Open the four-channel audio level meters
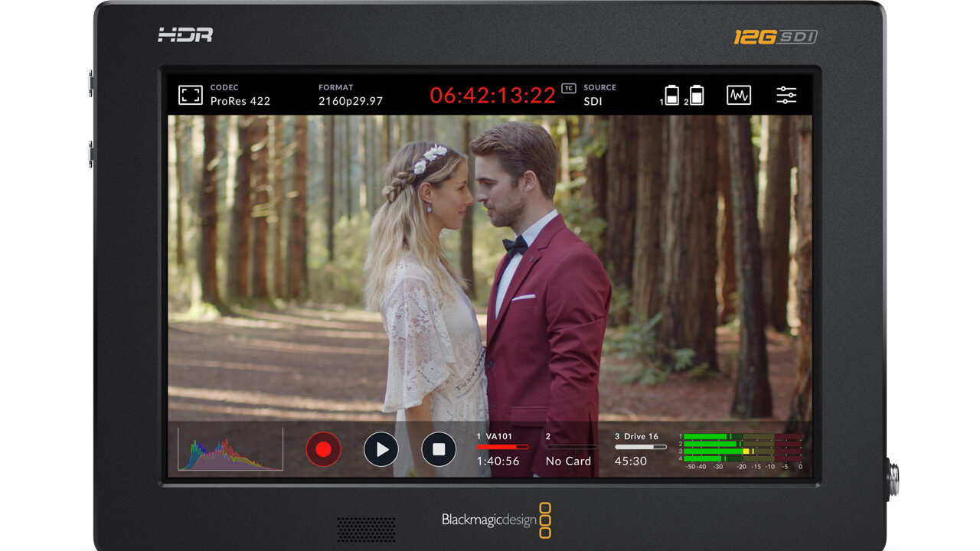Screen dimensions: 980x551 (x=740, y=451)
